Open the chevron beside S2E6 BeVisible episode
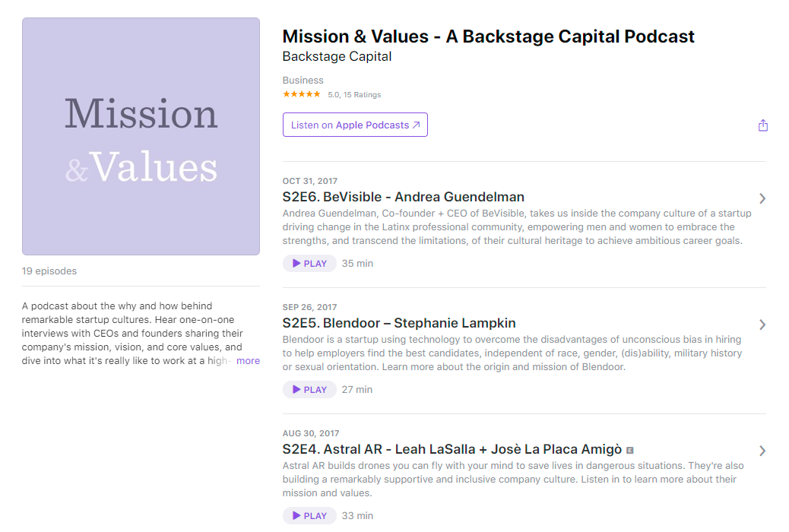Viewport: 789px width, 532px height. (x=762, y=198)
